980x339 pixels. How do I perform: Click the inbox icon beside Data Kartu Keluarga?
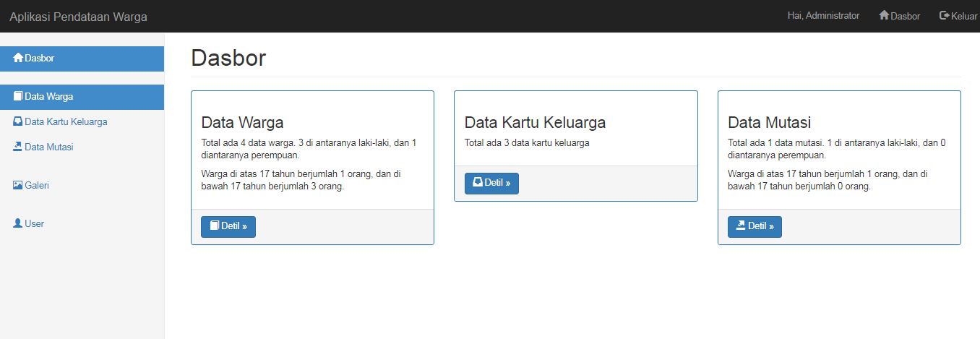pos(18,121)
